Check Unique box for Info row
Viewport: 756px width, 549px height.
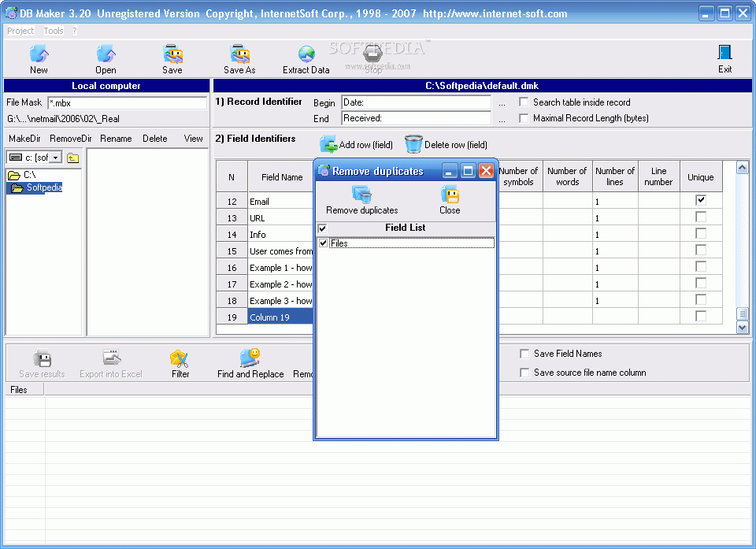point(701,233)
